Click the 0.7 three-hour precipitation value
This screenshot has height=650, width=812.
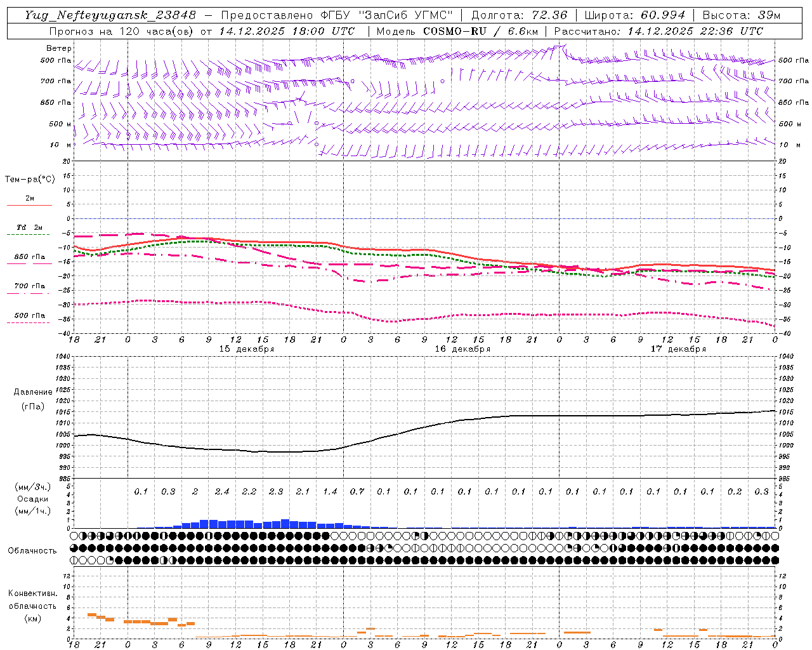pyautogui.click(x=357, y=492)
